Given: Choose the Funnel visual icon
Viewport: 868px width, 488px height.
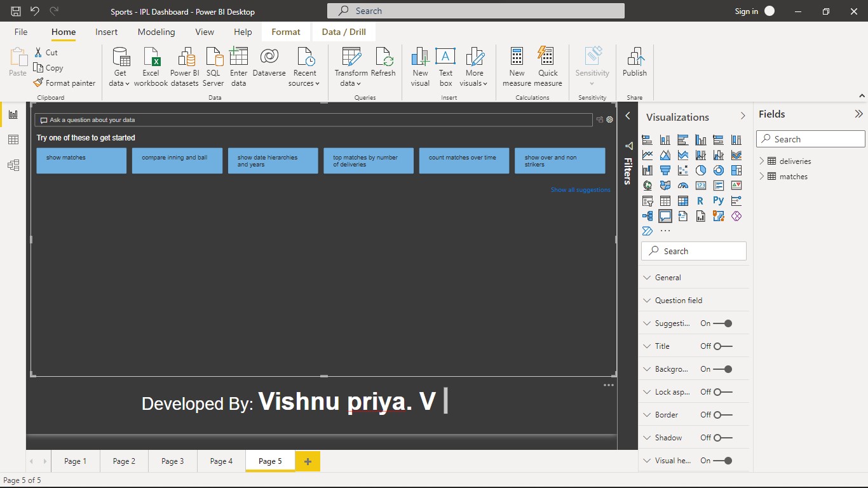Looking at the screenshot, I should [x=665, y=170].
